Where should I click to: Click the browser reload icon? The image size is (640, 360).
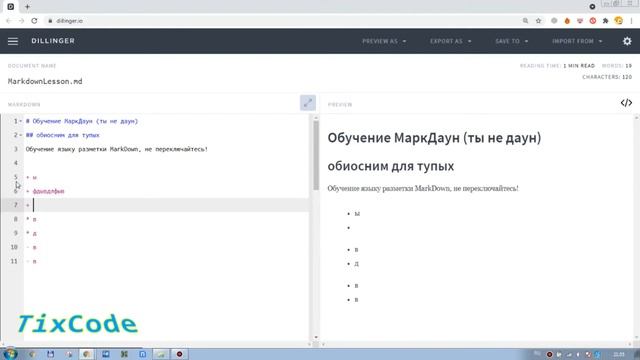click(x=34, y=21)
